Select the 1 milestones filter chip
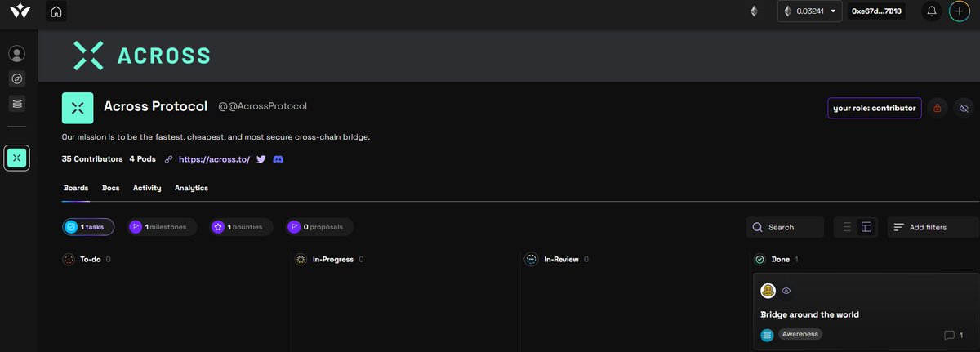 162,227
